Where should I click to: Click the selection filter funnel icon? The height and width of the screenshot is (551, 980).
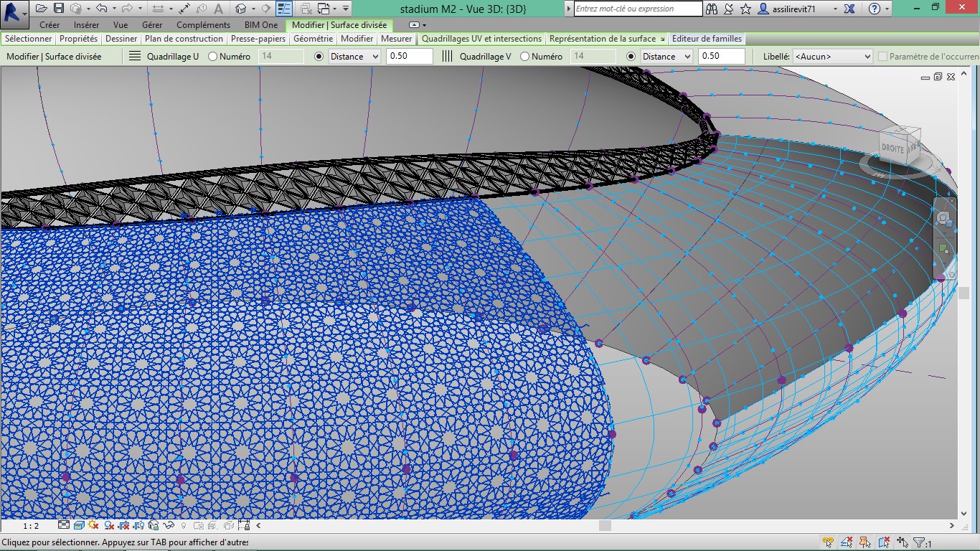[919, 543]
